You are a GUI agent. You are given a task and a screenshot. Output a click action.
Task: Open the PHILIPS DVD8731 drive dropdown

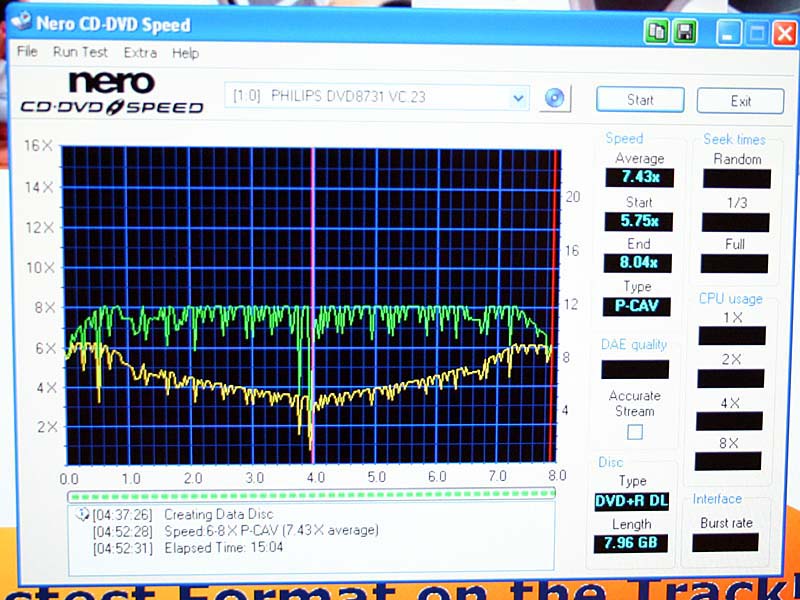(518, 97)
